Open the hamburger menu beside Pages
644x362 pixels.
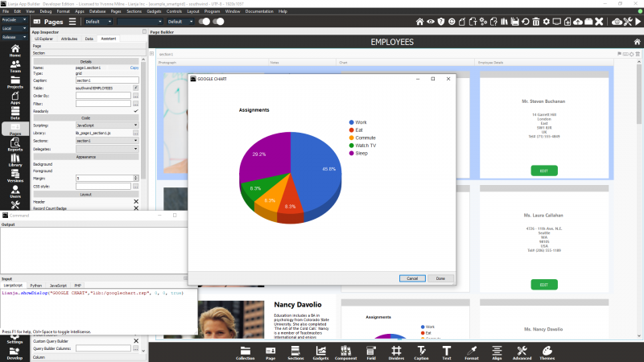tap(72, 22)
